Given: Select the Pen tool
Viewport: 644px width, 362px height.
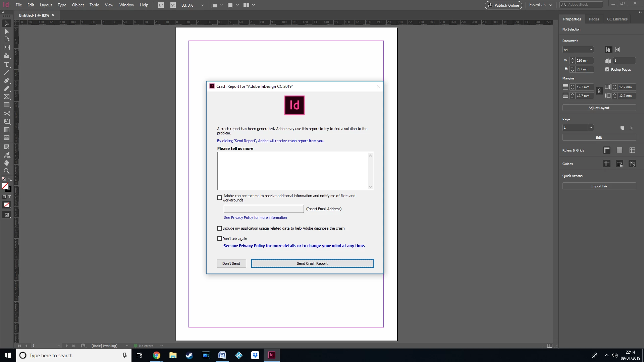Looking at the screenshot, I should [6, 80].
